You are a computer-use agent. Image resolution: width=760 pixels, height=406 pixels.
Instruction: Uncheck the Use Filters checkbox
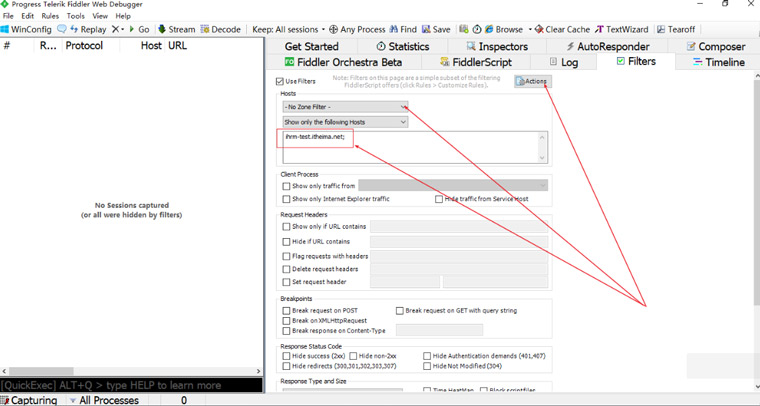[280, 81]
